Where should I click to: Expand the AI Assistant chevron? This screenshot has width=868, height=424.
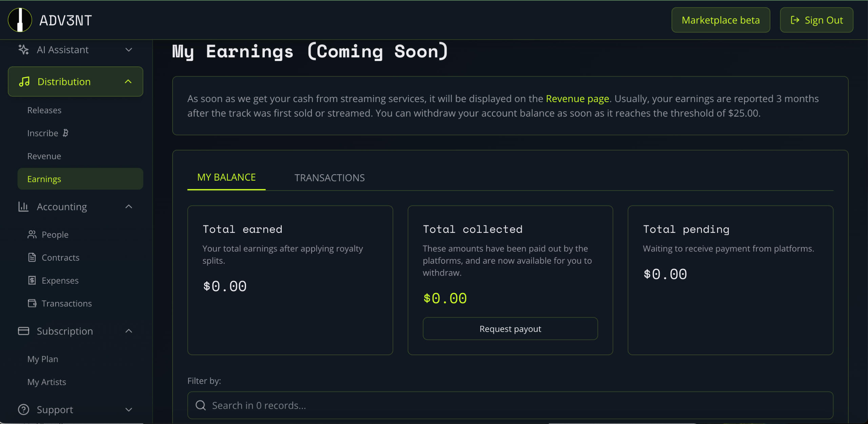pos(129,50)
